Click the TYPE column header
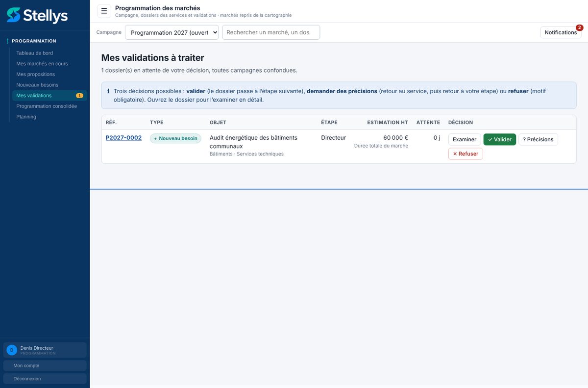This screenshot has height=388, width=588. pos(157,123)
